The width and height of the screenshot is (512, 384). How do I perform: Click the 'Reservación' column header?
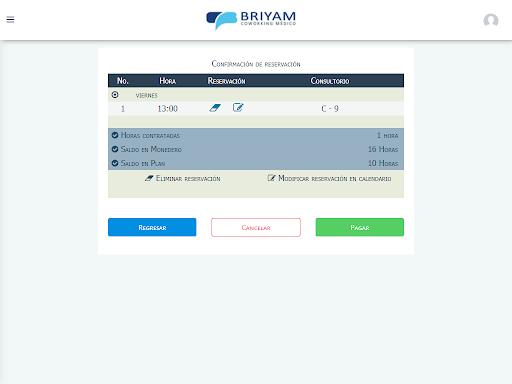tap(226, 81)
